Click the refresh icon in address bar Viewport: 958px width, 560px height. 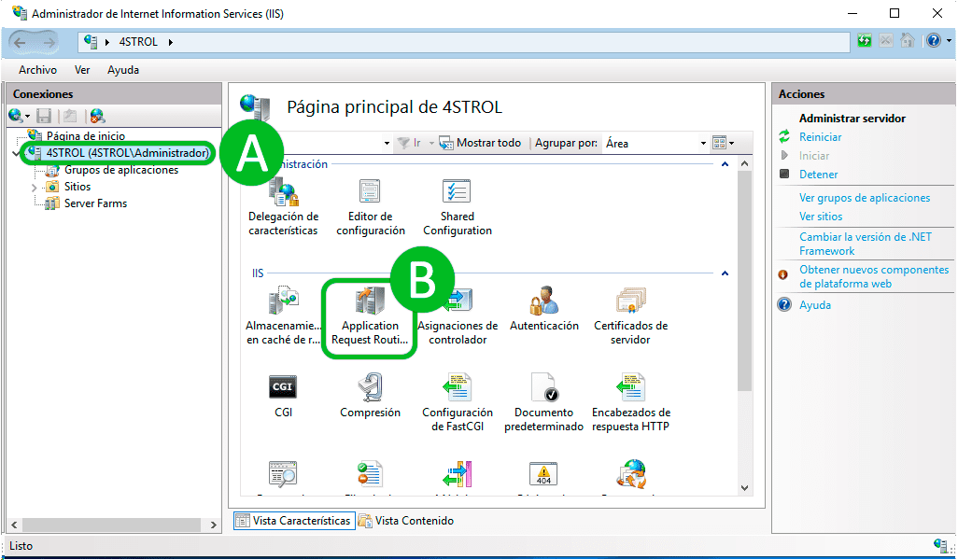864,41
